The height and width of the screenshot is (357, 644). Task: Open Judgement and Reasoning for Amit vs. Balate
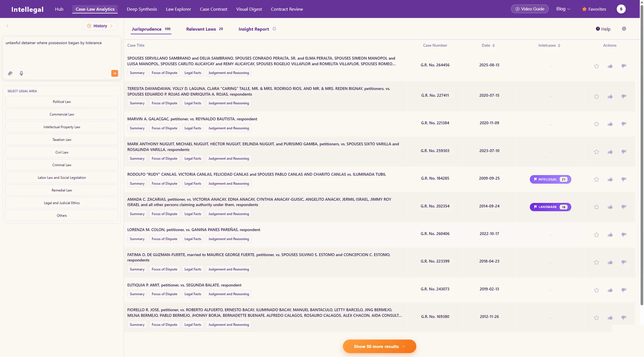tap(228, 294)
